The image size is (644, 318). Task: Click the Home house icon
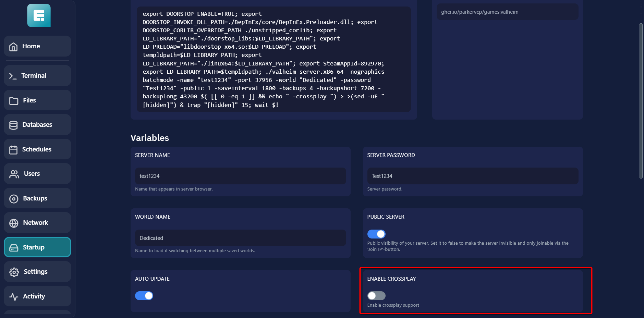(x=13, y=47)
